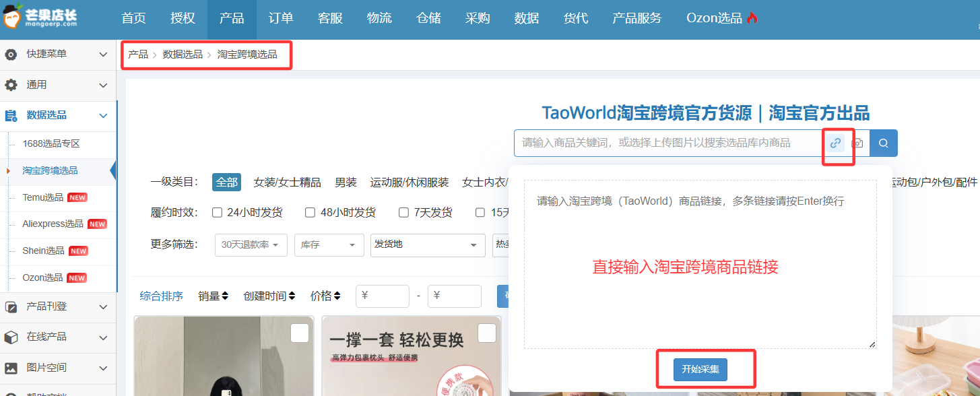Expand the 产品刊登 section chevron
Image resolution: width=980 pixels, height=396 pixels.
(x=103, y=307)
